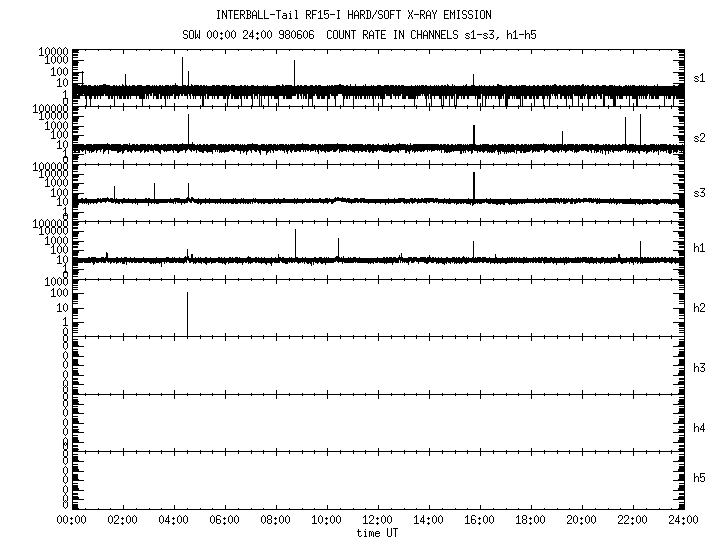
Task: Click the h2 channel label
Action: point(700,308)
